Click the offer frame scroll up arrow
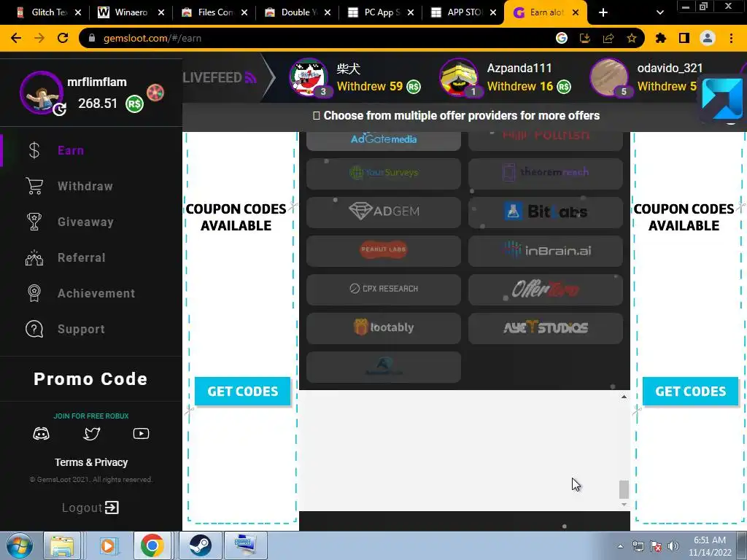The width and height of the screenshot is (747, 560). [x=624, y=397]
